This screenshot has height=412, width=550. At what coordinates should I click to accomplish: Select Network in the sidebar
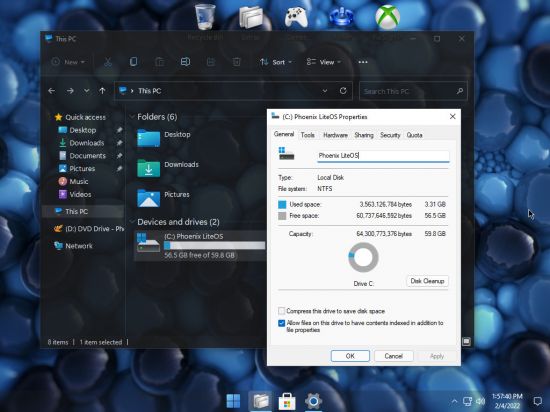click(79, 246)
